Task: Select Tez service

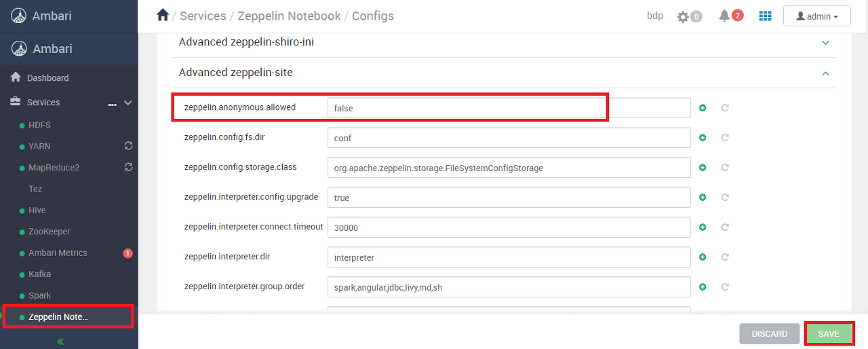Action: click(x=35, y=189)
